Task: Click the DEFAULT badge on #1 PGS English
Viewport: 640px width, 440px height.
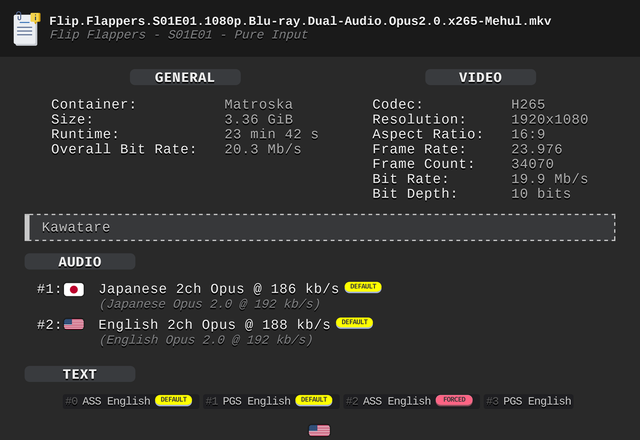Action: coord(314,400)
